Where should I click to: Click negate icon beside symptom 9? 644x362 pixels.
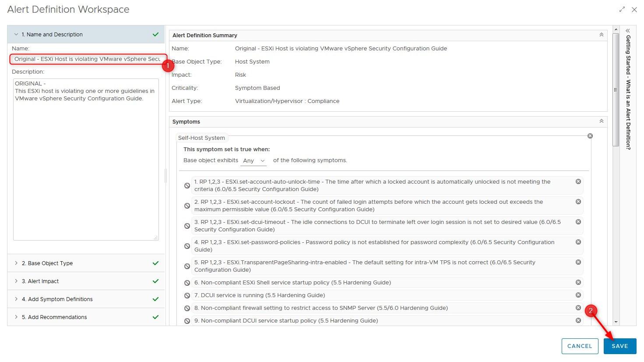(187, 321)
